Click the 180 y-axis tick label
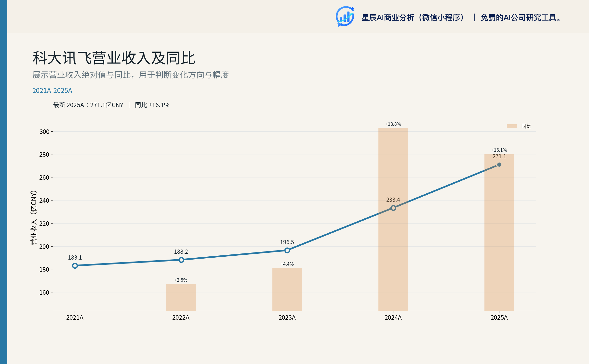The height and width of the screenshot is (364, 589). (44, 269)
